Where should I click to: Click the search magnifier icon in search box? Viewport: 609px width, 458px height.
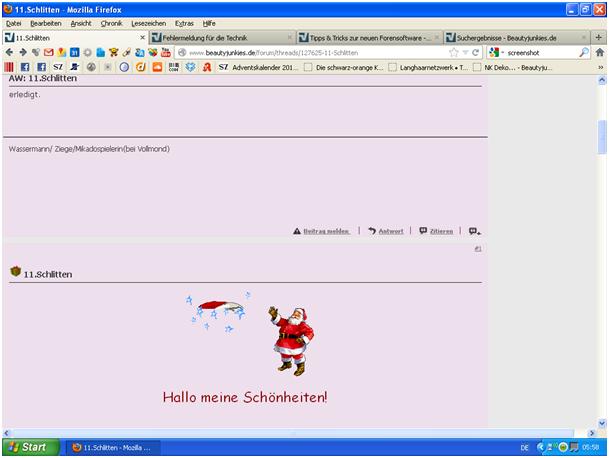pyautogui.click(x=584, y=52)
